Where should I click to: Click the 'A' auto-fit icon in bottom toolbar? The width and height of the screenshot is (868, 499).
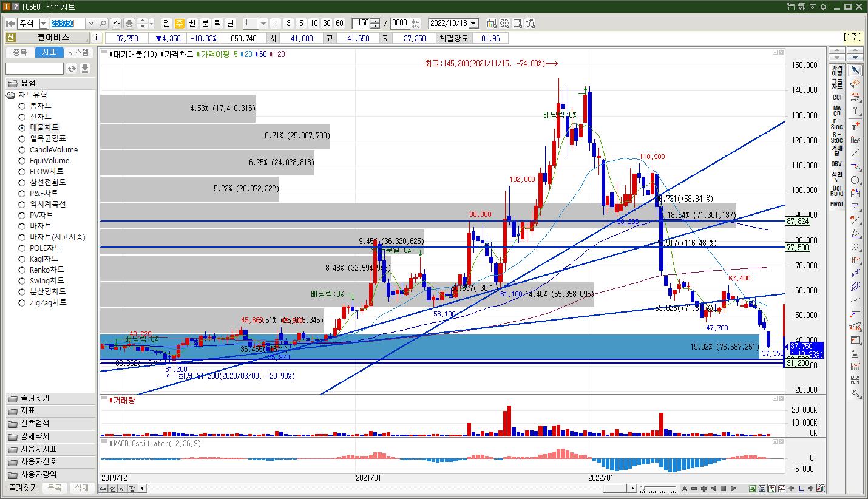(x=685, y=489)
